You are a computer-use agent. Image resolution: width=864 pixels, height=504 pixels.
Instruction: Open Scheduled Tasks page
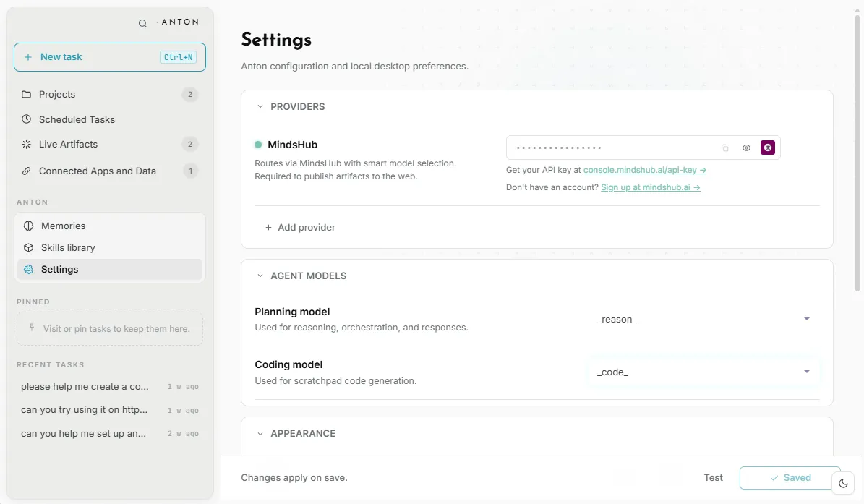point(110,119)
